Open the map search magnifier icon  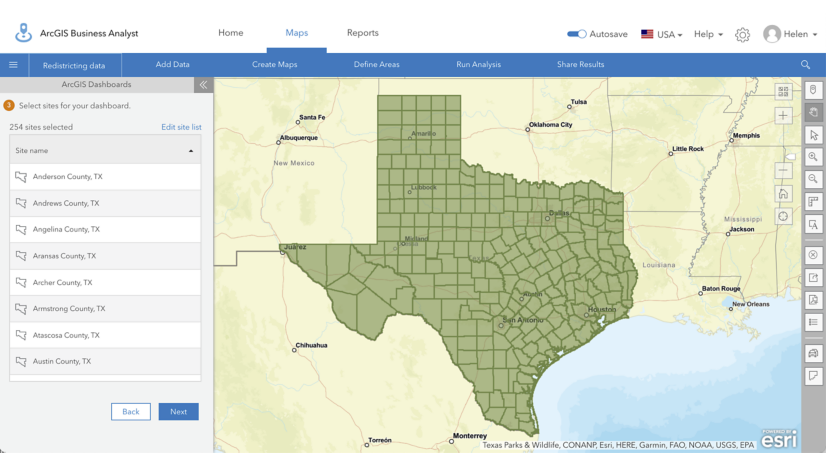(805, 65)
